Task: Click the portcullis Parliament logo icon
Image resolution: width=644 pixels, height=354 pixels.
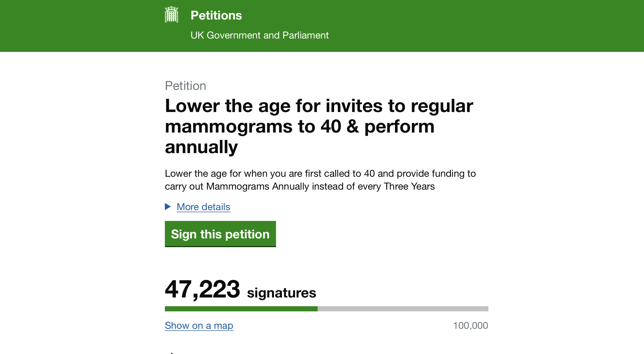Action: click(x=171, y=15)
